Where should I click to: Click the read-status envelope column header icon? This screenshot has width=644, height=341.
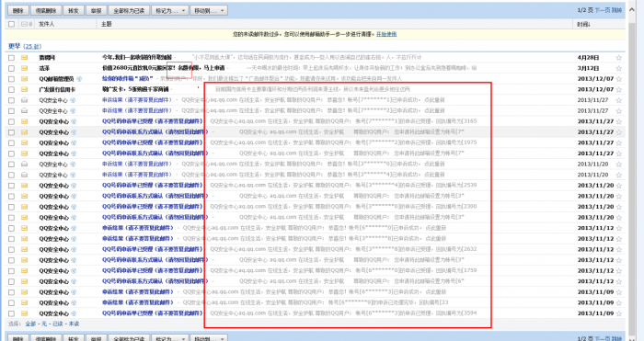(24, 24)
